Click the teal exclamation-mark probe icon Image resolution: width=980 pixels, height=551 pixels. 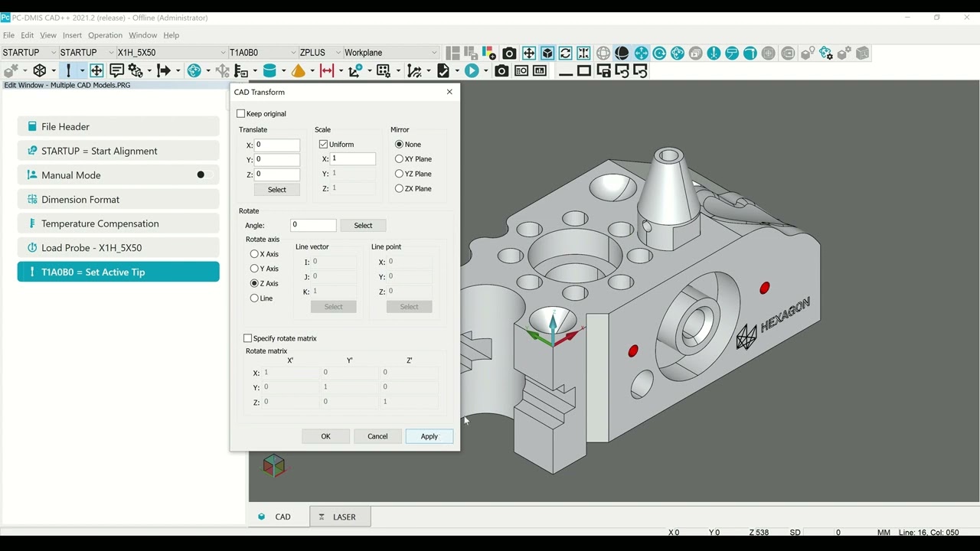coord(714,54)
